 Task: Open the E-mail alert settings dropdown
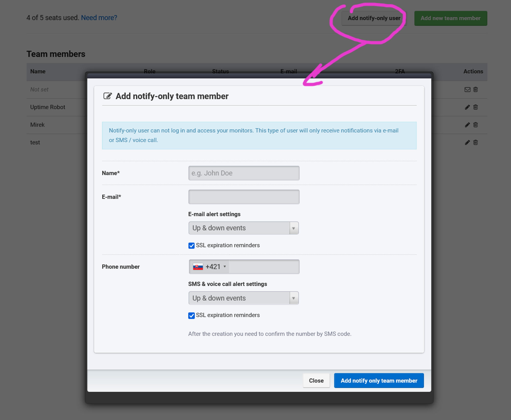coord(243,228)
